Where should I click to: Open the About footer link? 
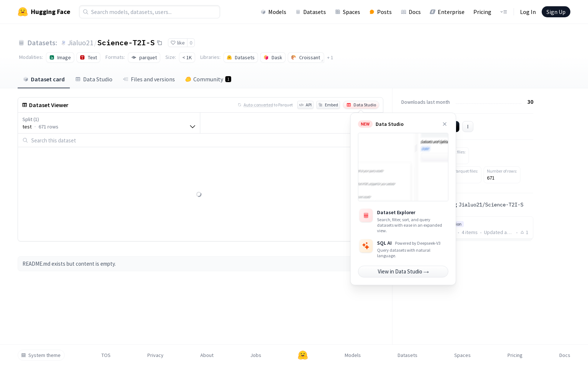point(207,355)
